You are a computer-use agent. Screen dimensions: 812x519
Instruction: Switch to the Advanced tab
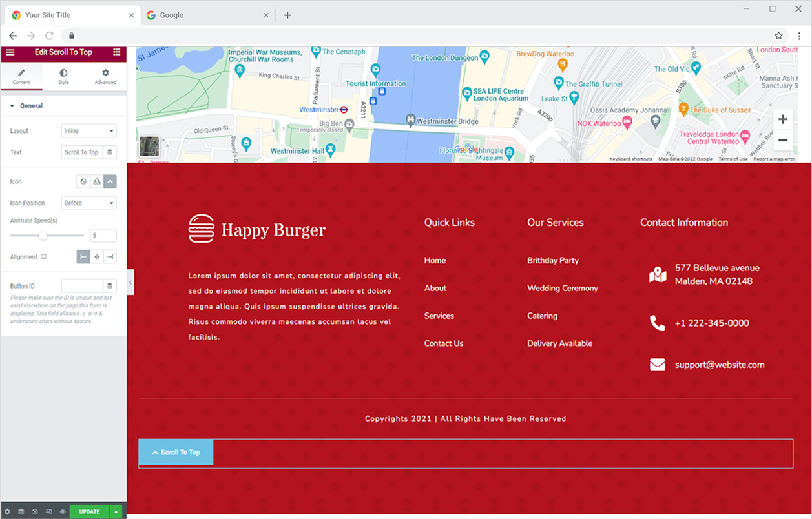click(x=105, y=77)
